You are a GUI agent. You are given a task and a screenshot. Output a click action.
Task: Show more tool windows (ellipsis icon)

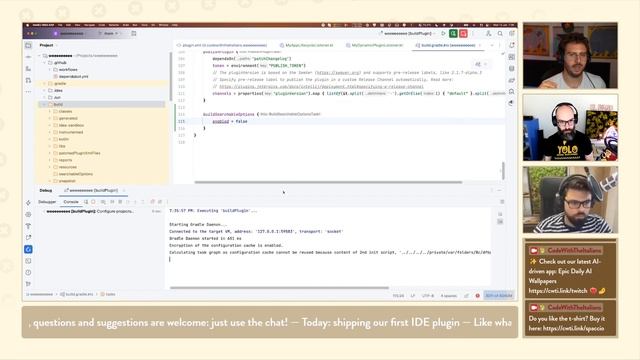tap(28, 92)
